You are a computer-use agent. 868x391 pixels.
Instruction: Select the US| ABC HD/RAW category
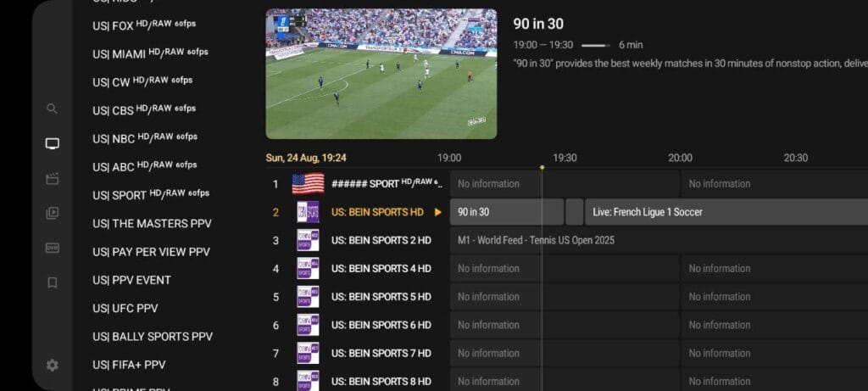point(144,167)
